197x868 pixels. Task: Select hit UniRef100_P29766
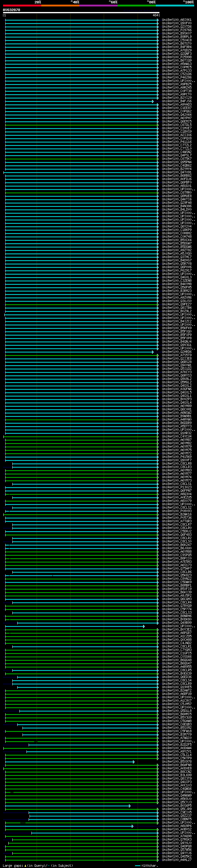click(176, 30)
